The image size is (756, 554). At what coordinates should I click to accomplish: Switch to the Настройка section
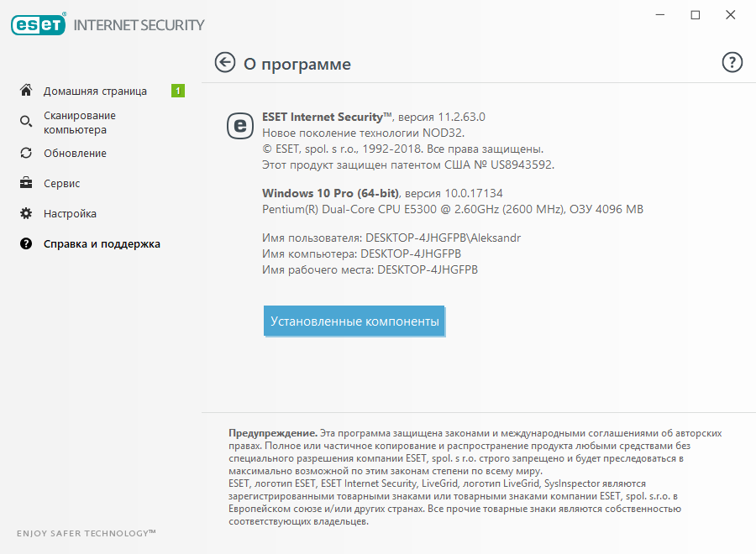coord(70,214)
